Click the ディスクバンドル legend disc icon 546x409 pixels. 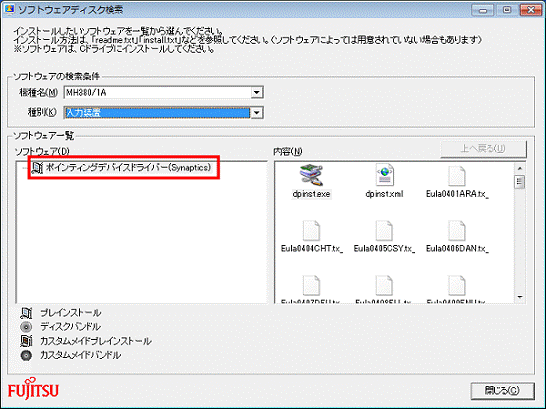pyautogui.click(x=26, y=327)
